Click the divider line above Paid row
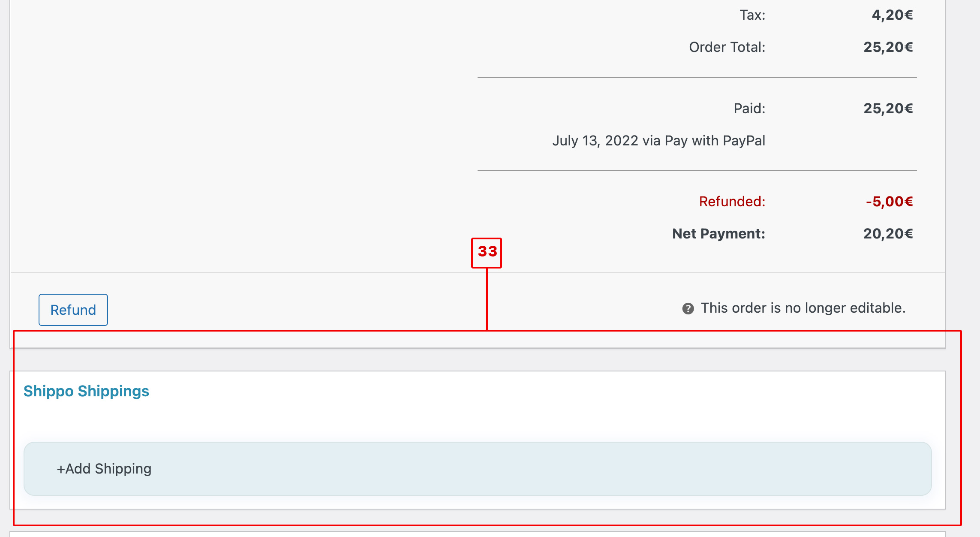The height and width of the screenshot is (537, 980). click(x=697, y=78)
